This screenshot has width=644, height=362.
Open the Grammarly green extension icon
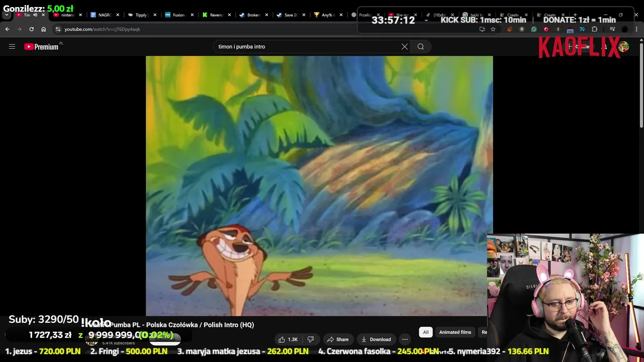[534, 29]
